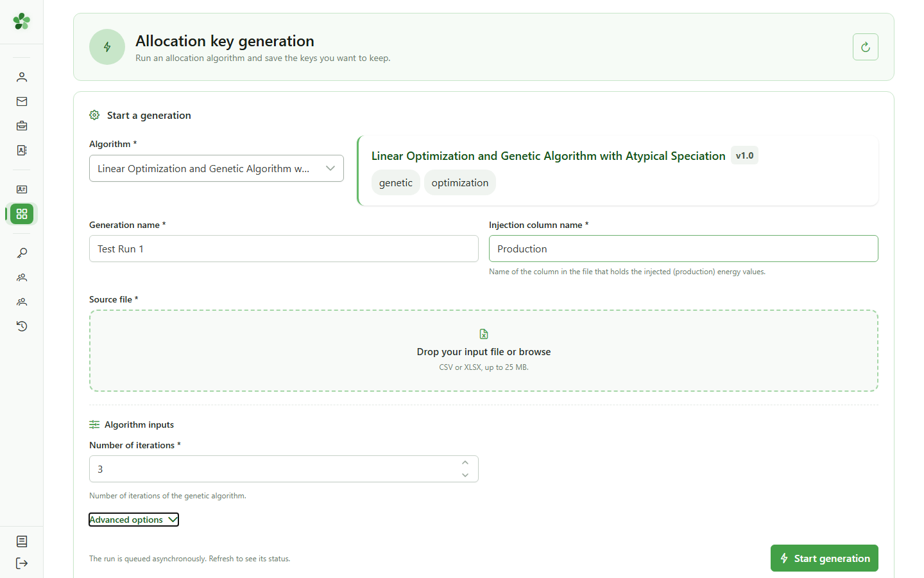Click the Generation name field

[284, 249]
